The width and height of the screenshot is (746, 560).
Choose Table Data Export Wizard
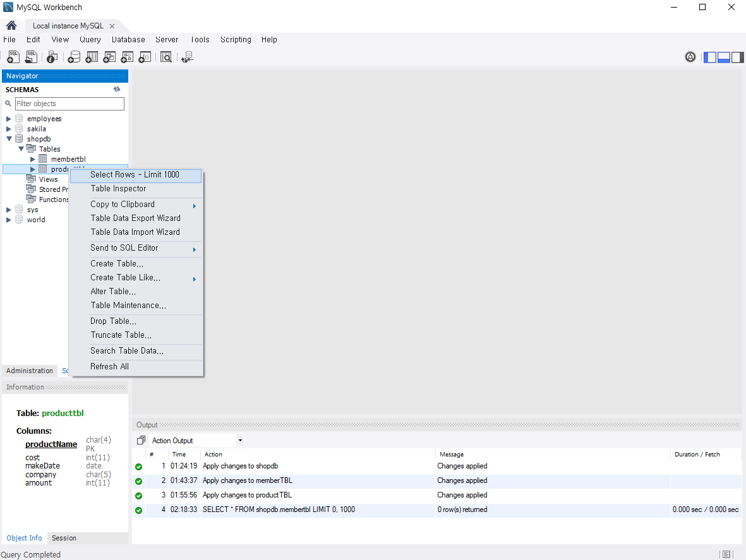136,218
